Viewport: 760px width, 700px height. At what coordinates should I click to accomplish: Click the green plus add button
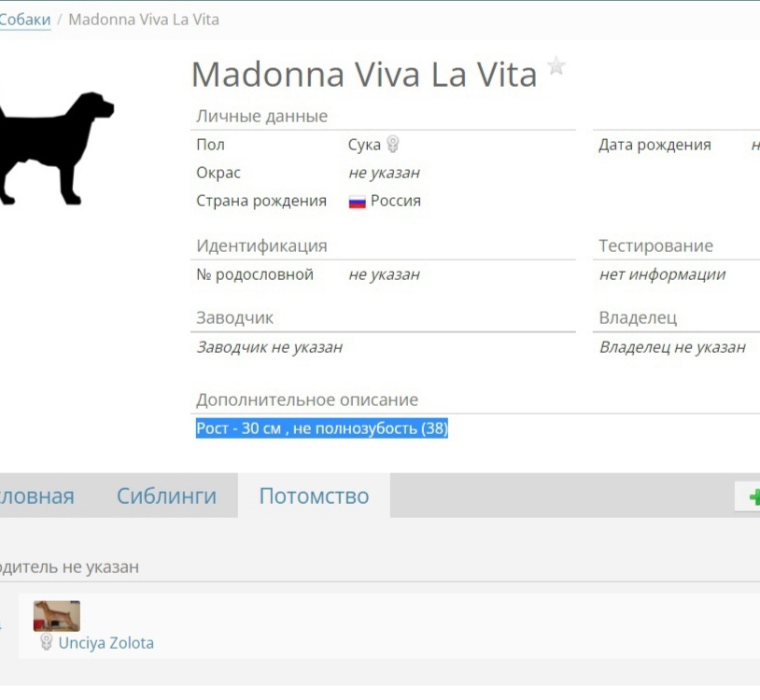point(753,497)
